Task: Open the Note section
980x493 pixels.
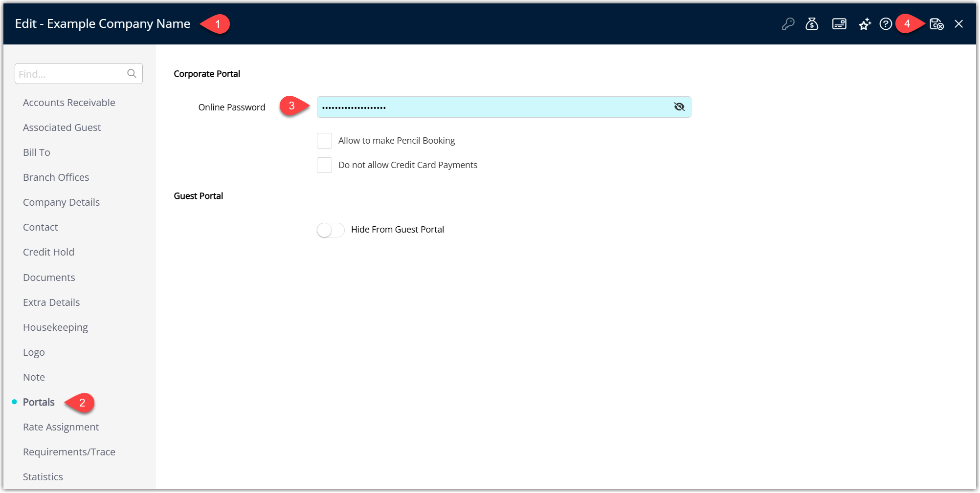Action: (34, 377)
